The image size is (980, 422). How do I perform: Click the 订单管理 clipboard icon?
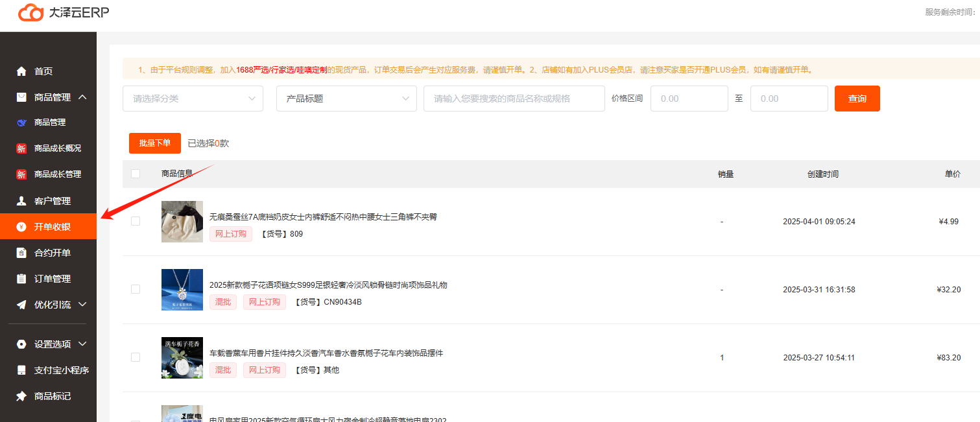tap(21, 279)
